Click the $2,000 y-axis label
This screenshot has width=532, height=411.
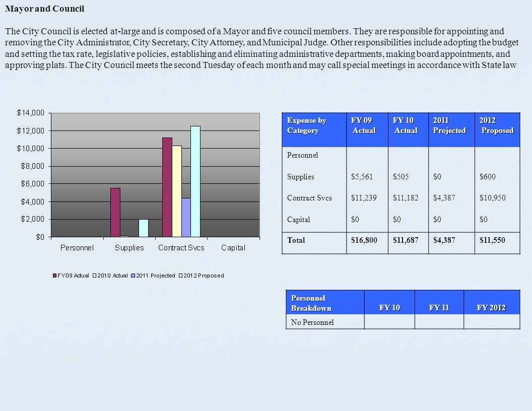33,220
